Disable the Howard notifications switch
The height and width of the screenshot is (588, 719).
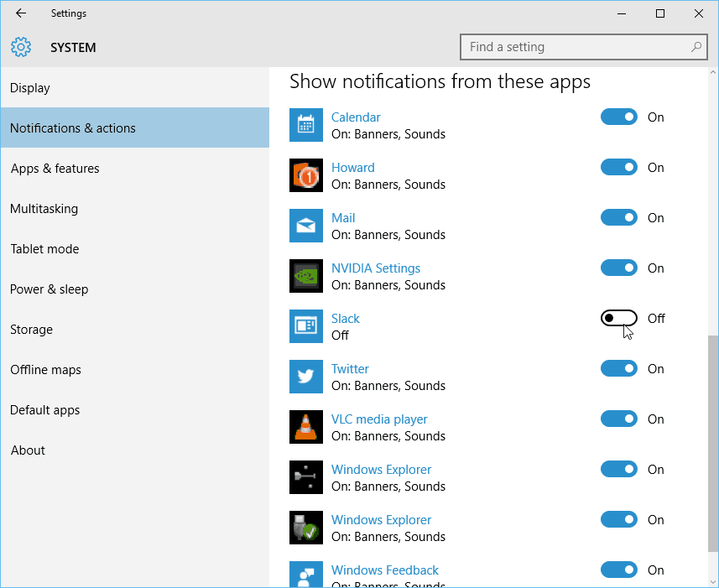coord(619,167)
